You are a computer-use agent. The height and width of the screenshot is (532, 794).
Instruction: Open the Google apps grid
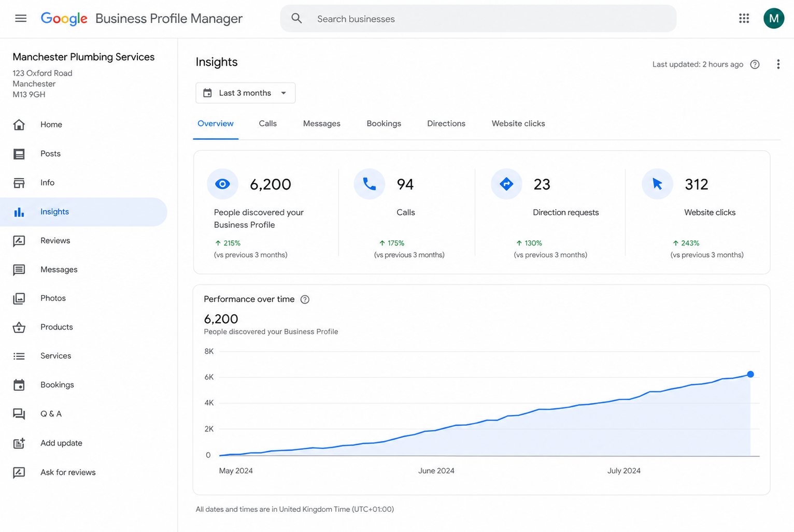[x=744, y=19]
